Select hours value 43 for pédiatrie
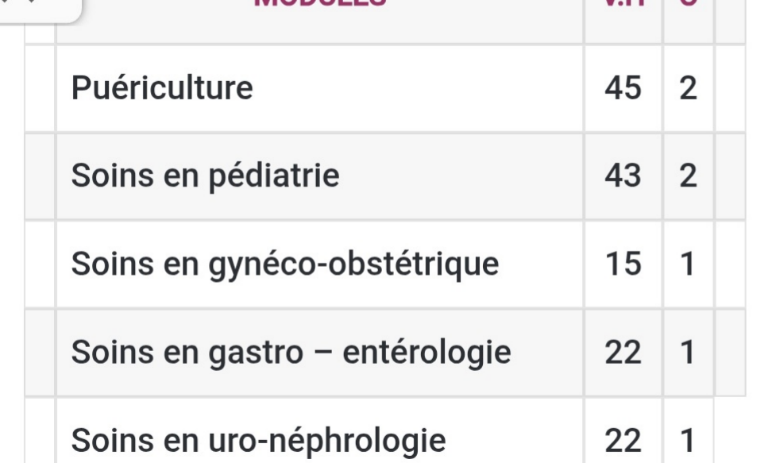 click(x=623, y=176)
